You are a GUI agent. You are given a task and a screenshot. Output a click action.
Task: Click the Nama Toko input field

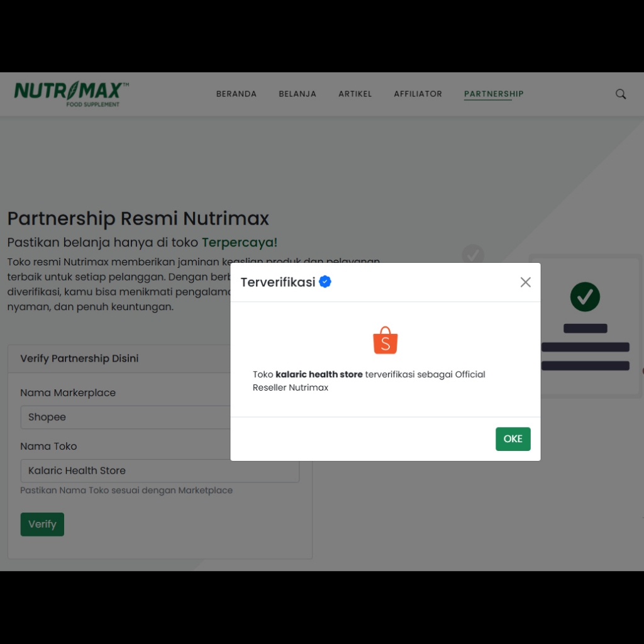tap(160, 470)
